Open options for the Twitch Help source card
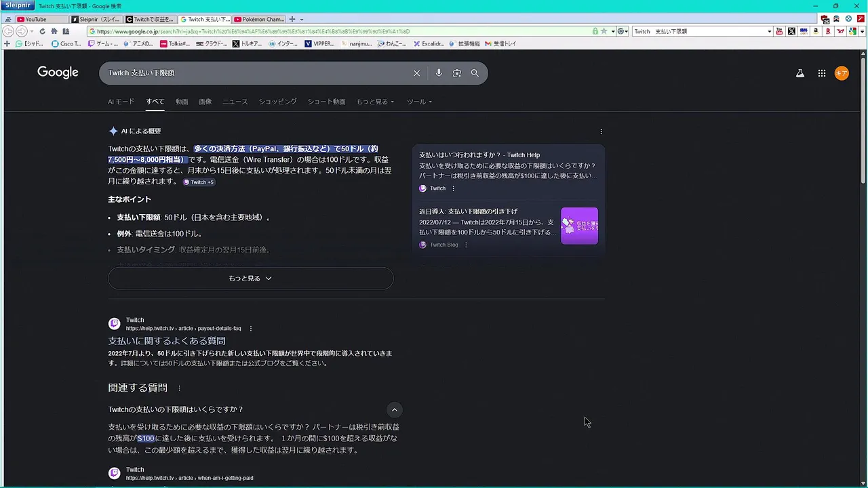868x488 pixels. 453,188
